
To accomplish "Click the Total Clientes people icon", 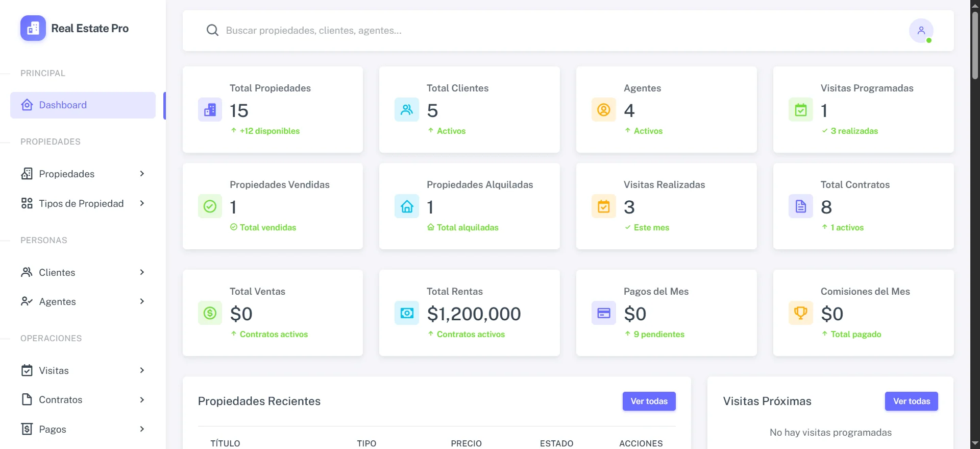I will 407,109.
